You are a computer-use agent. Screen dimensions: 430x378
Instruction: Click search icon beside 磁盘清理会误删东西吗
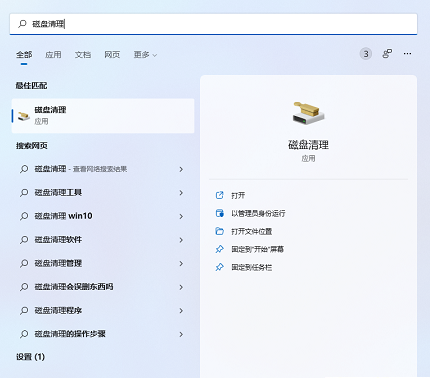tap(24, 287)
